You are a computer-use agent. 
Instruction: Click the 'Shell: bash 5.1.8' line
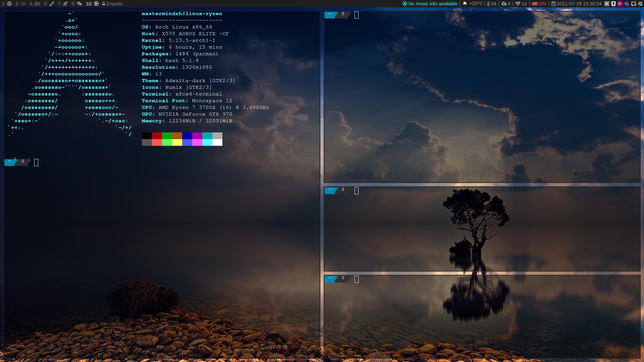point(170,61)
